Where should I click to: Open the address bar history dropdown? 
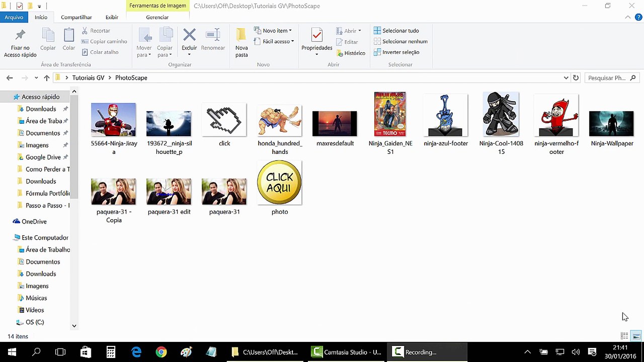566,78
